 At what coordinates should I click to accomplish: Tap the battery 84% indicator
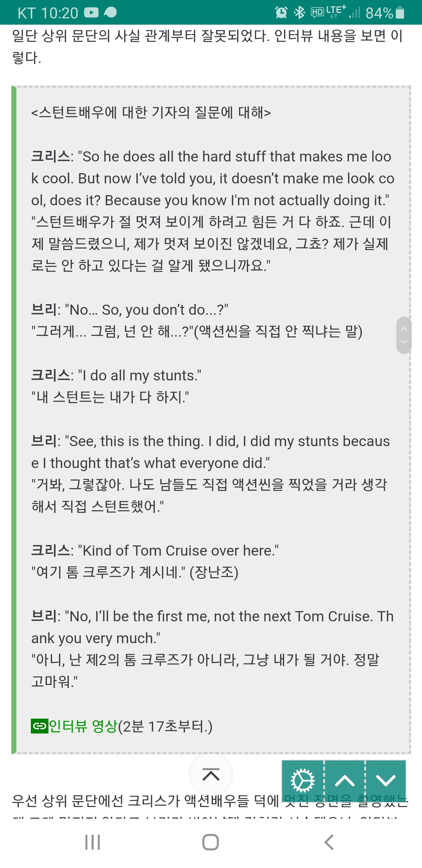coord(385,13)
